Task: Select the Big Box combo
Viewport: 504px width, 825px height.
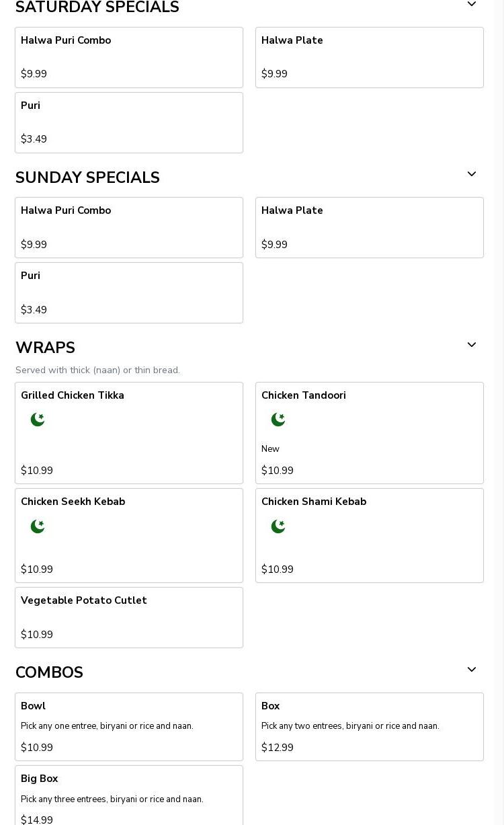Action: (129, 797)
